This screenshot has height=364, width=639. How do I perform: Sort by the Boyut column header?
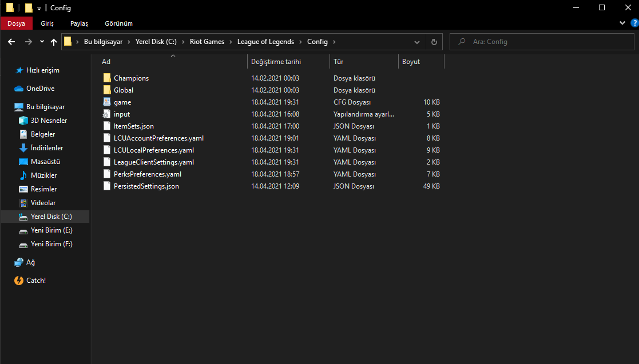coord(421,62)
